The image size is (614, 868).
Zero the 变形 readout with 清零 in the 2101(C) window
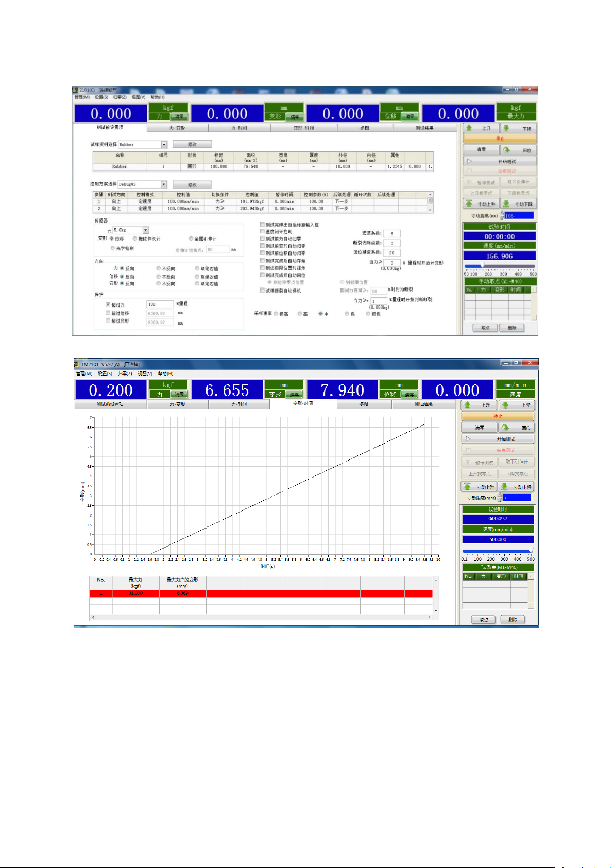pyautogui.click(x=295, y=116)
